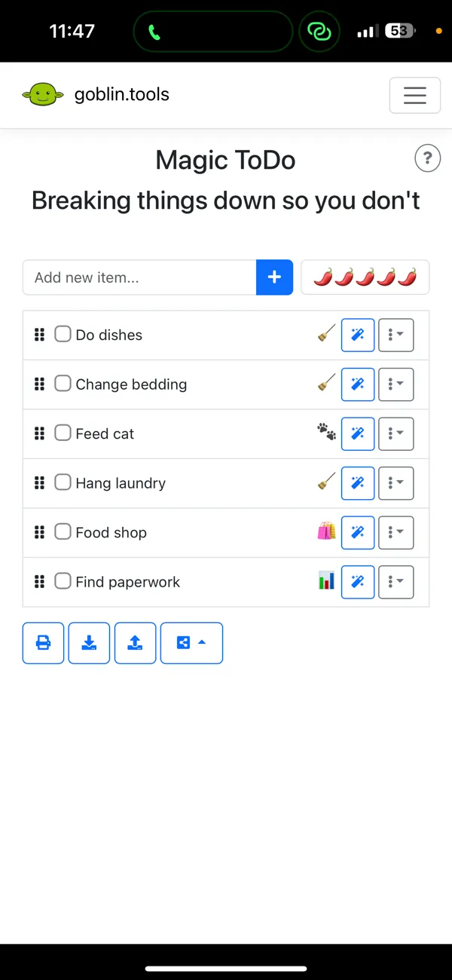Mark Food shop as complete
The height and width of the screenshot is (980, 452).
63,532
